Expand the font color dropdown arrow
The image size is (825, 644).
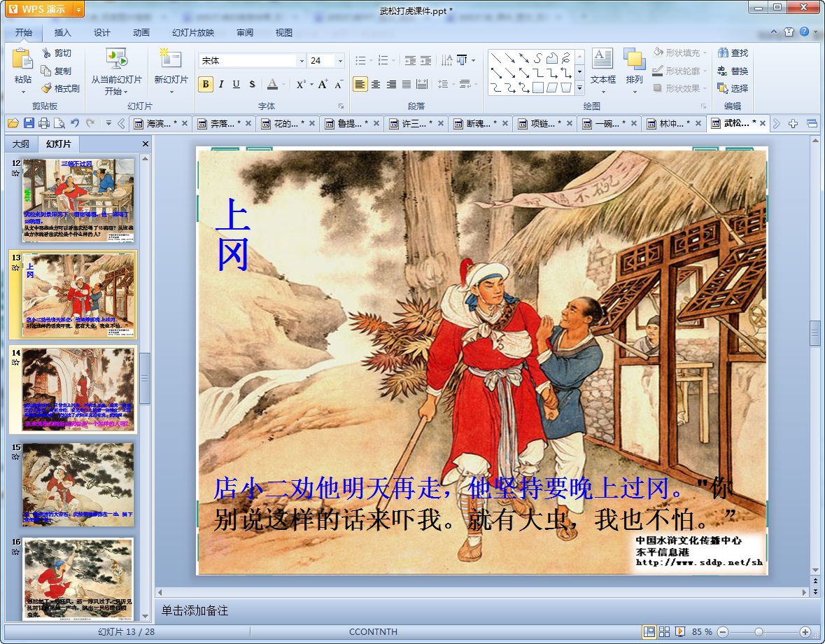[283, 84]
